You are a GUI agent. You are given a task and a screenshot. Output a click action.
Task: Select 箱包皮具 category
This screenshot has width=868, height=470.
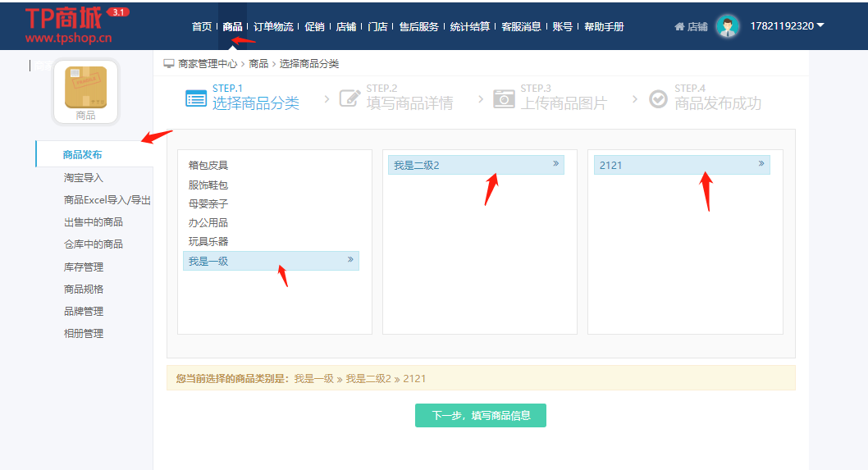pyautogui.click(x=208, y=166)
